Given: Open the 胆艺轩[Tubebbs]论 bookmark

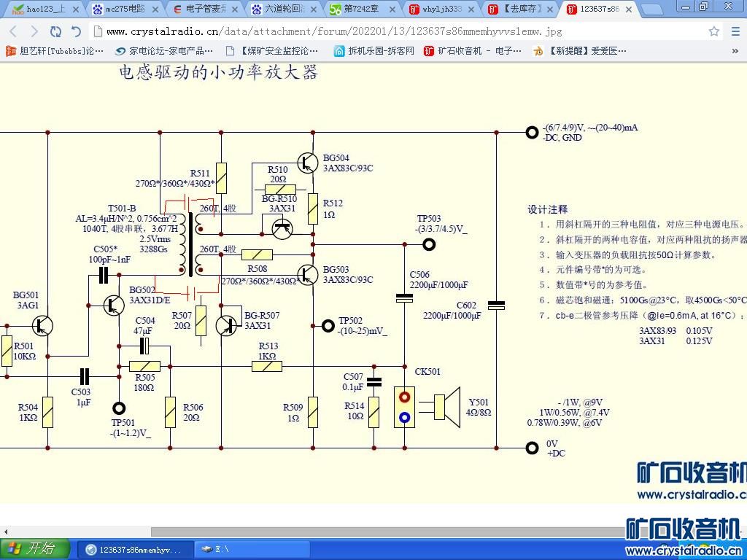Looking at the screenshot, I should tap(54, 51).
